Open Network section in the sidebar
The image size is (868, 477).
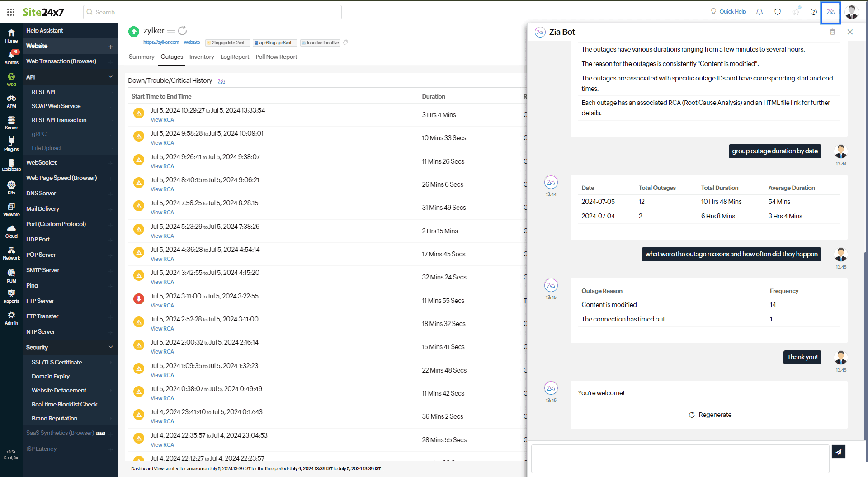tap(11, 253)
